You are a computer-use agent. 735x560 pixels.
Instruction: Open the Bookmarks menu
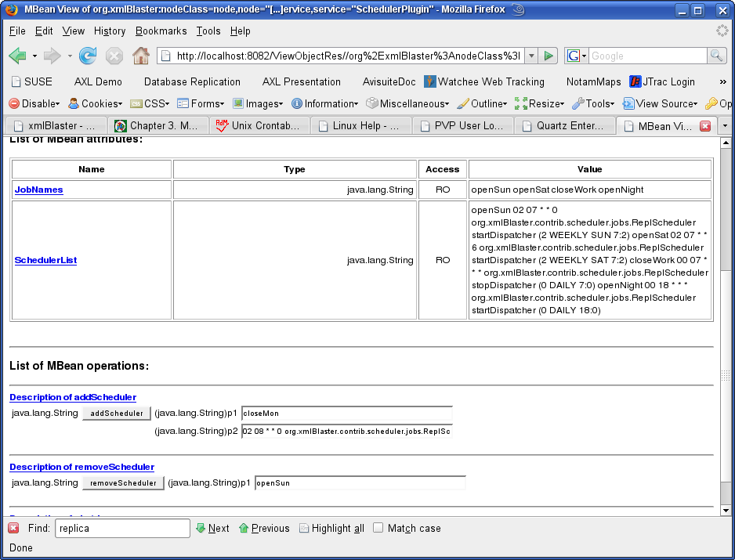tap(161, 31)
